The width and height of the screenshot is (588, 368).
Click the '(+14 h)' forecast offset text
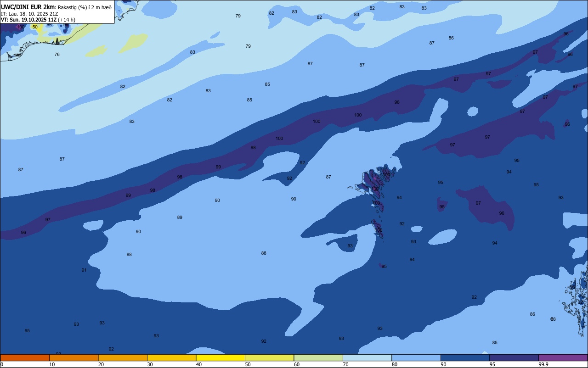click(x=67, y=20)
